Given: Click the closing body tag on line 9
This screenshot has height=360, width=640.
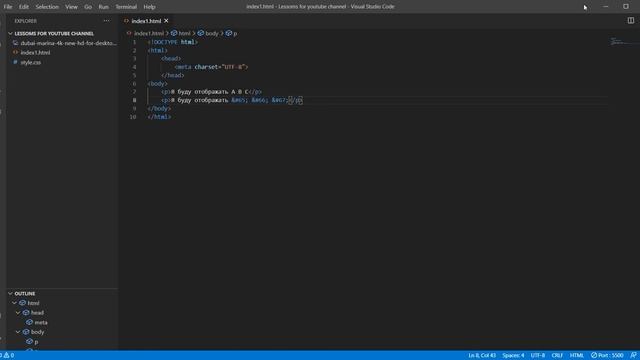Looking at the screenshot, I should coord(160,109).
